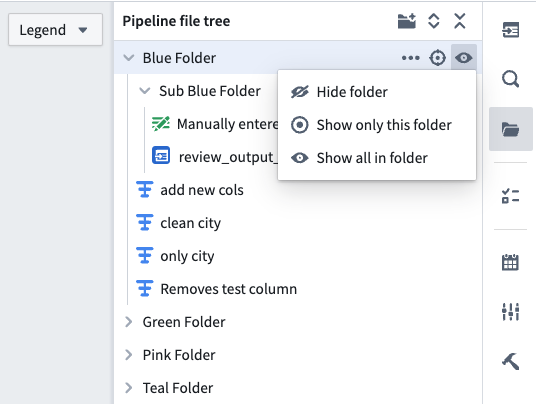536x404 pixels.
Task: Open the Legend dropdown
Action: 55,30
